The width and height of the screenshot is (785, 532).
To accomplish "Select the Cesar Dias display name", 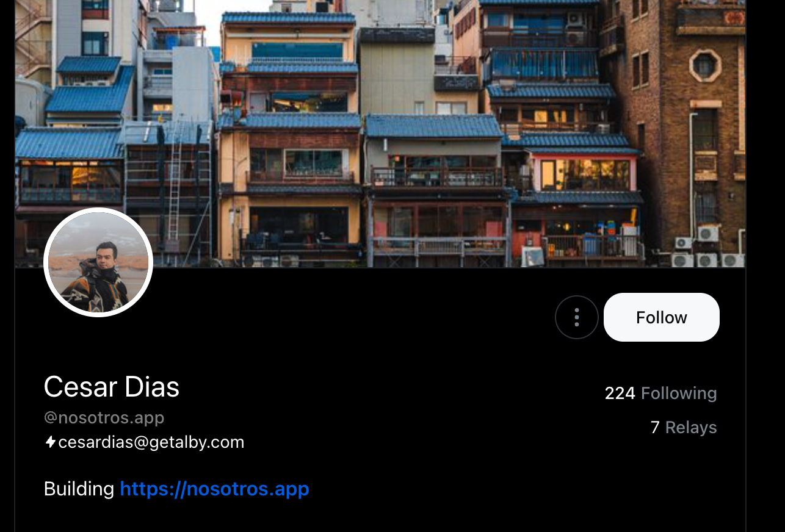I will tap(112, 387).
